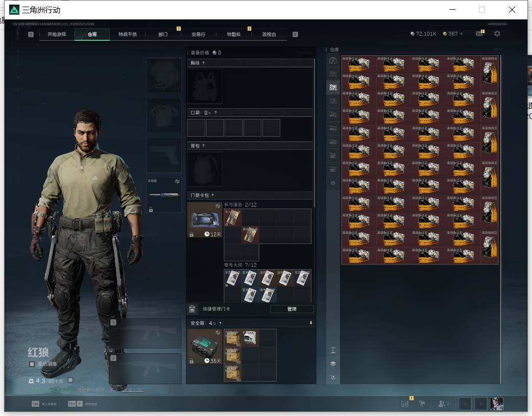Click help question mark beside 口袋

coord(215,113)
